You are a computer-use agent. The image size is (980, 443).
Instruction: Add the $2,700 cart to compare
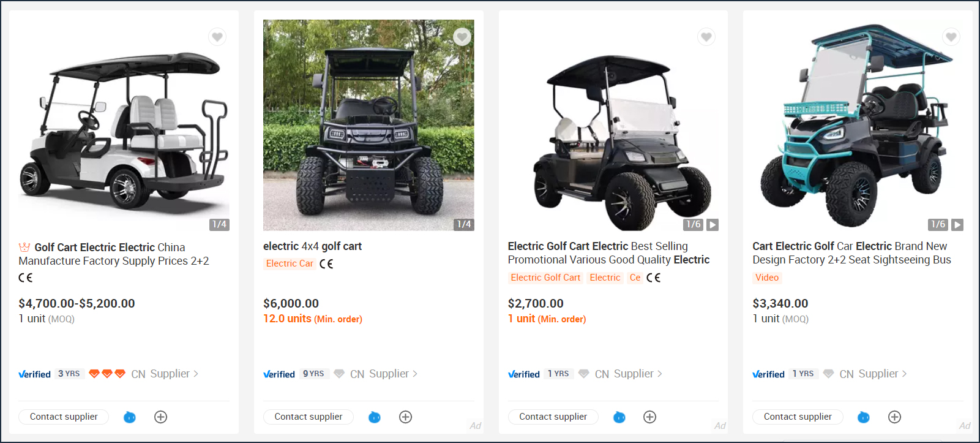pyautogui.click(x=650, y=417)
